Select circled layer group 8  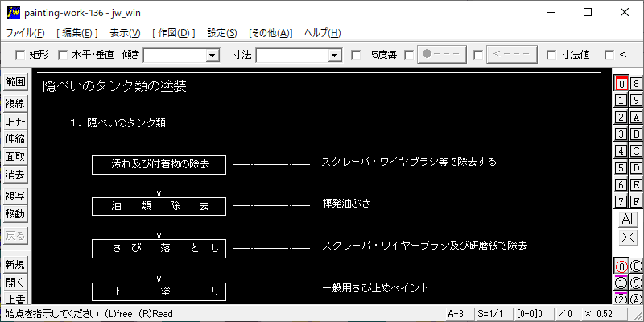tap(636, 266)
